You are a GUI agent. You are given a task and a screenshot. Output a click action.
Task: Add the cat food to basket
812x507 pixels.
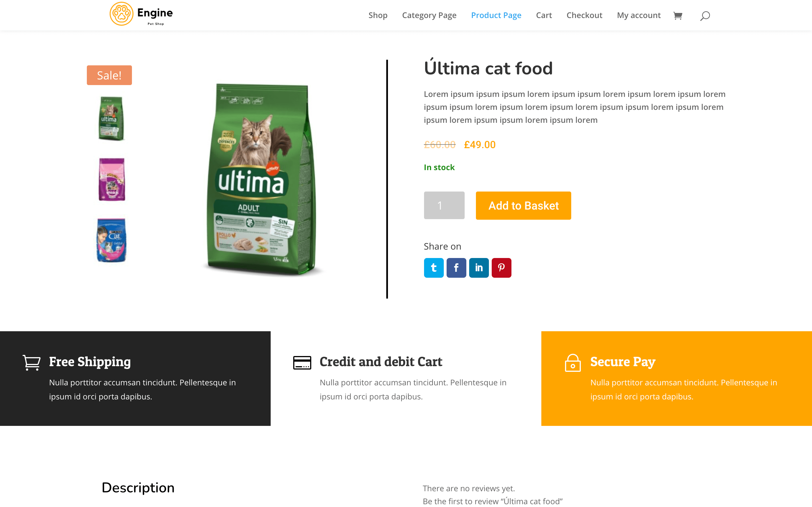click(523, 206)
